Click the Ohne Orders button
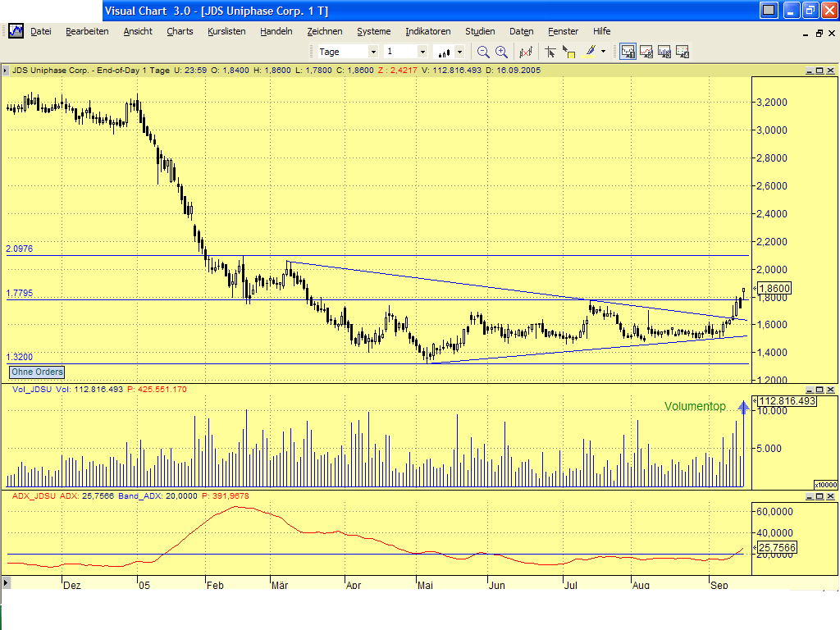840x630 pixels. coord(36,372)
